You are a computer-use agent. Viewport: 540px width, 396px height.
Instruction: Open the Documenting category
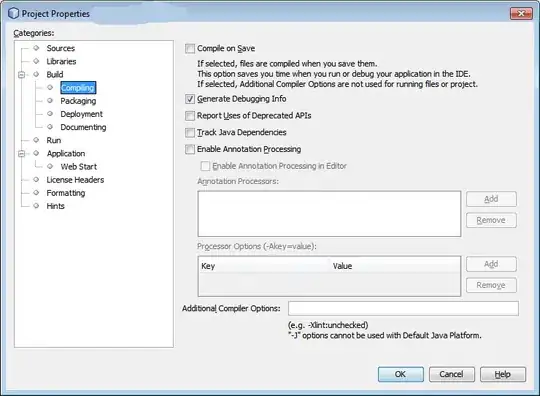pyautogui.click(x=83, y=127)
